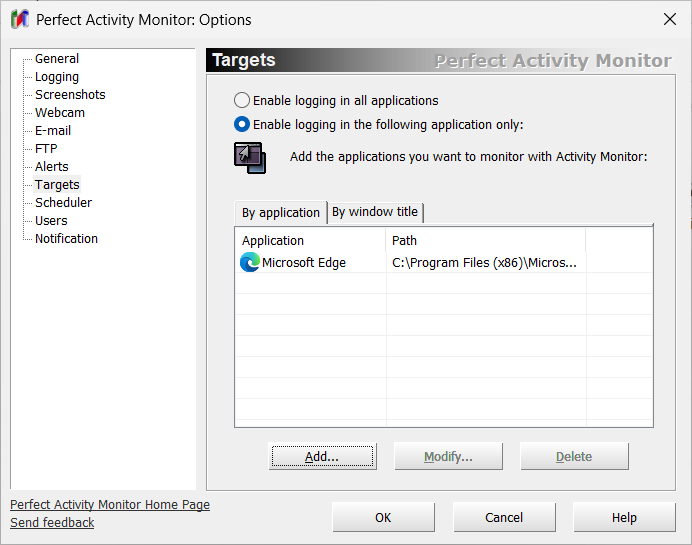Open the Scheduler options page

[63, 203]
